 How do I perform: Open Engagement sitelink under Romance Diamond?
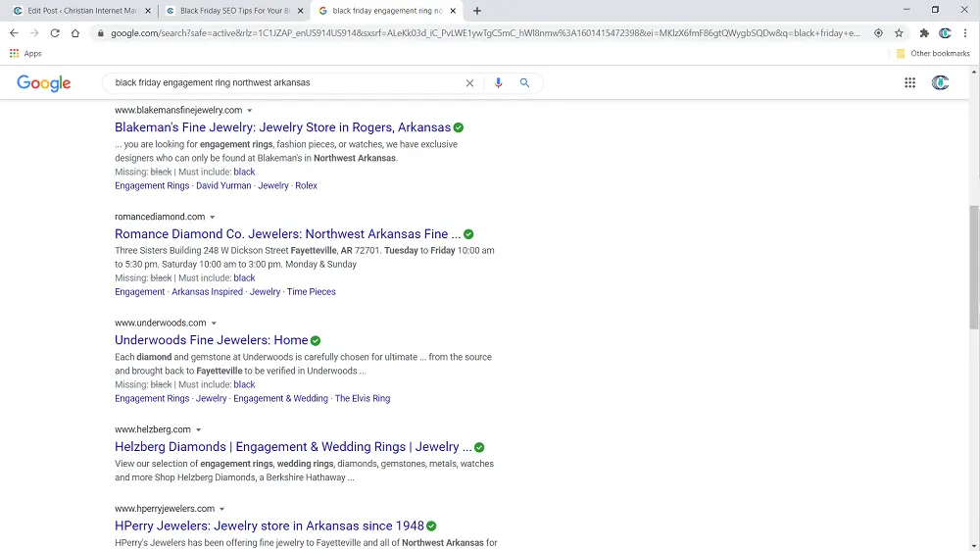pyautogui.click(x=140, y=292)
